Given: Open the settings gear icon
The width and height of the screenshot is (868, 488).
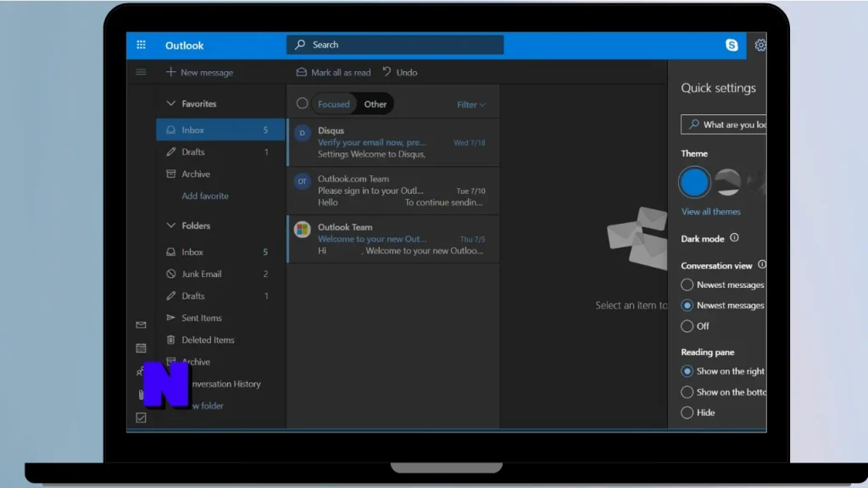Looking at the screenshot, I should point(760,45).
